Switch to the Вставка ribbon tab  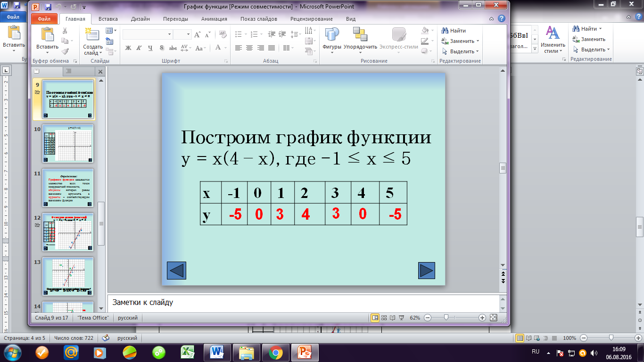(x=108, y=19)
